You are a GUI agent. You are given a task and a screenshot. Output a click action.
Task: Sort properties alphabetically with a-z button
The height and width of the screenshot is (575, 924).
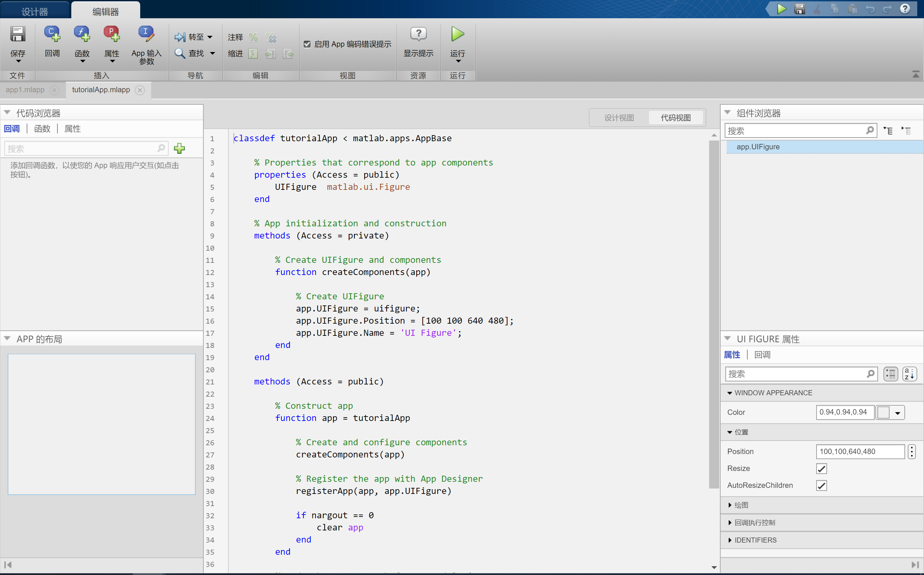[909, 373]
